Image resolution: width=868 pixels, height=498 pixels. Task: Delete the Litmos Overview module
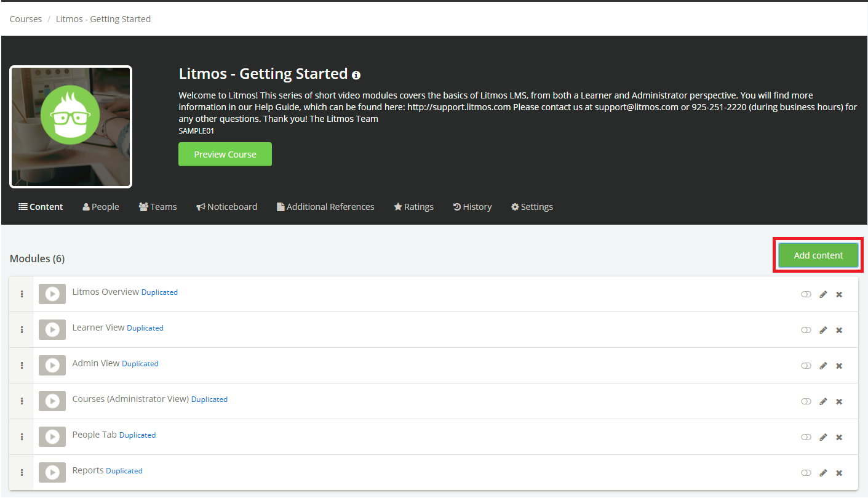pos(839,294)
